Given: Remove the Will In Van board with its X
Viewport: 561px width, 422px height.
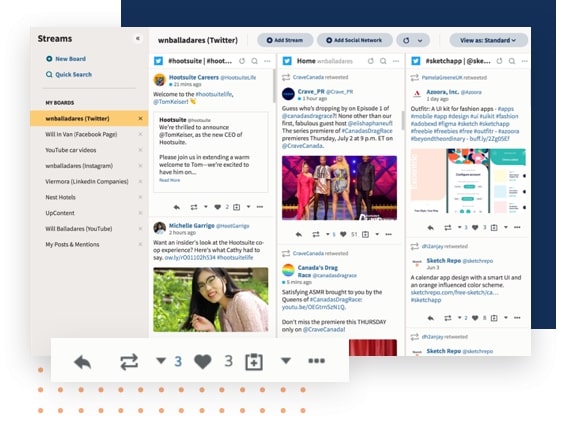Looking at the screenshot, I should pyautogui.click(x=140, y=134).
